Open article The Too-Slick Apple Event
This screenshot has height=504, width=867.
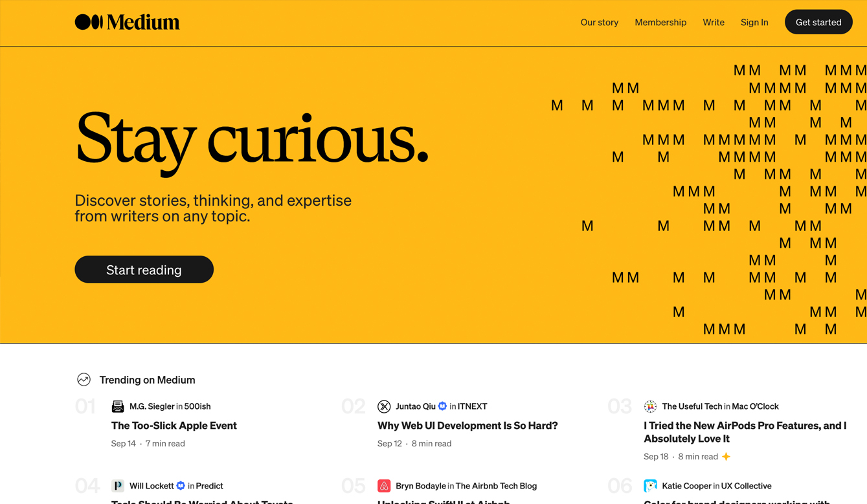coord(174,426)
